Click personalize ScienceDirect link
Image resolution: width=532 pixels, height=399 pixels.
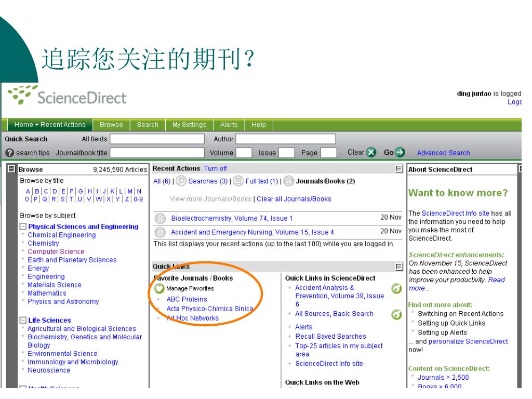(x=468, y=341)
